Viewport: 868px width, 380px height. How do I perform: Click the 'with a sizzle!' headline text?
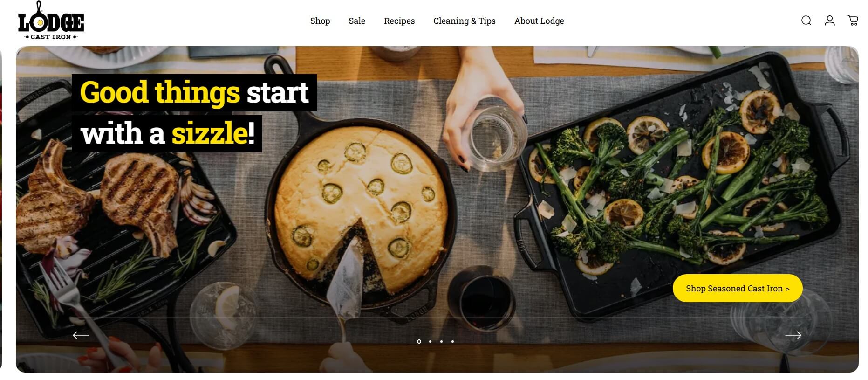[x=167, y=134]
